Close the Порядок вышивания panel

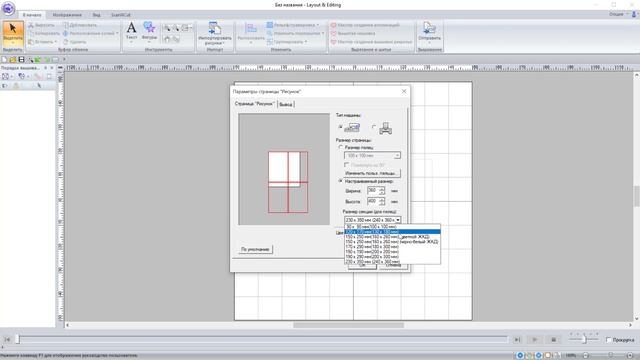[x=52, y=68]
